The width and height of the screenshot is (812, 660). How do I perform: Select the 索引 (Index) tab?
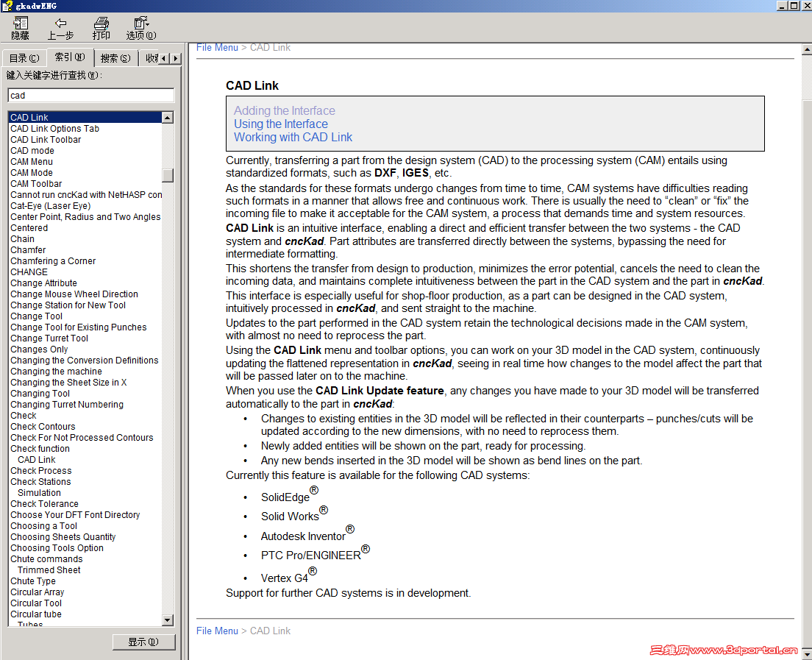click(70, 57)
